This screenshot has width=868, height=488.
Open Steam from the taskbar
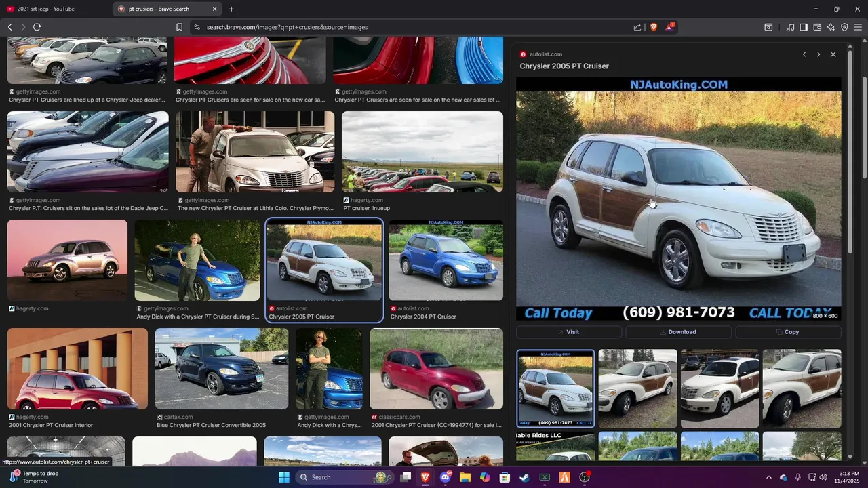click(x=524, y=477)
